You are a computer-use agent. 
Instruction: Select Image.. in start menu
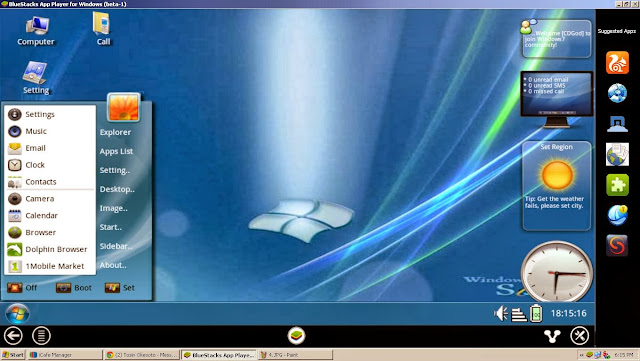click(113, 208)
